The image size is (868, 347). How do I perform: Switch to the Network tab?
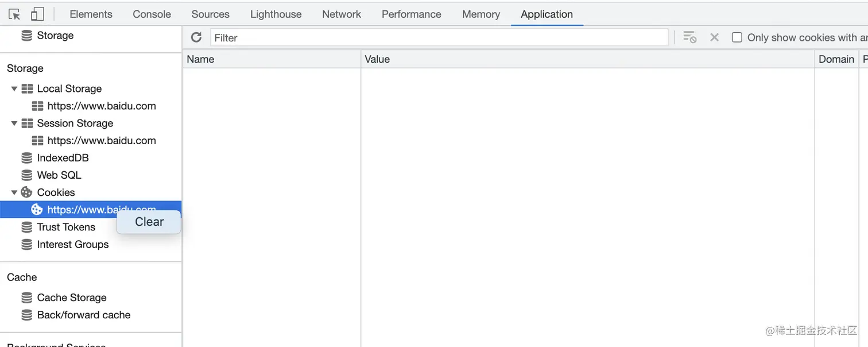point(342,14)
